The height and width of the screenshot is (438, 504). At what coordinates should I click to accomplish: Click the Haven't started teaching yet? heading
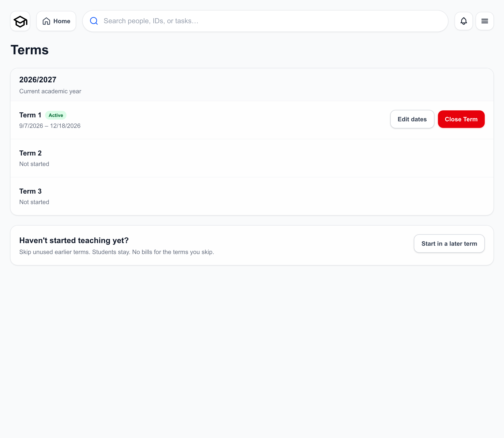click(x=74, y=240)
